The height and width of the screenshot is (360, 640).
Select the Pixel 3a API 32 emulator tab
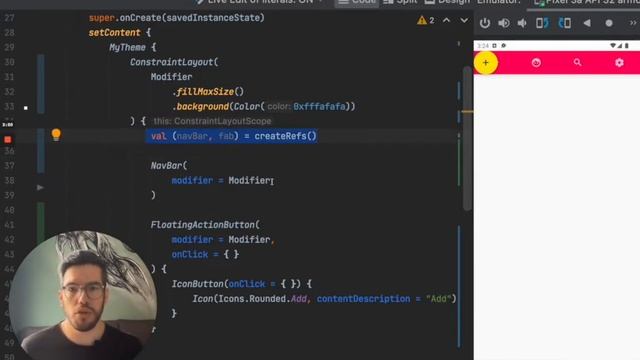click(x=587, y=2)
